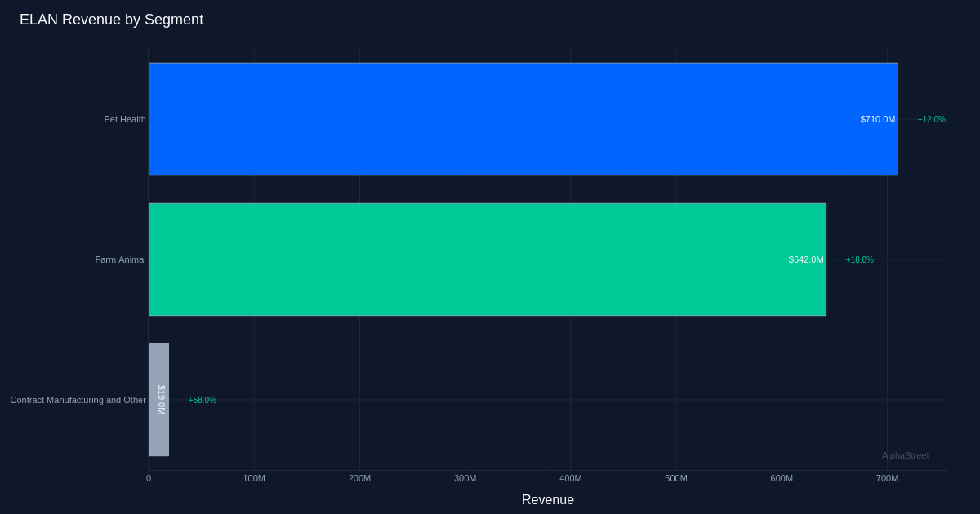Screen dimensions: 980x514
Task: Click the 'Farm Animal' axis label
Action: pos(120,259)
